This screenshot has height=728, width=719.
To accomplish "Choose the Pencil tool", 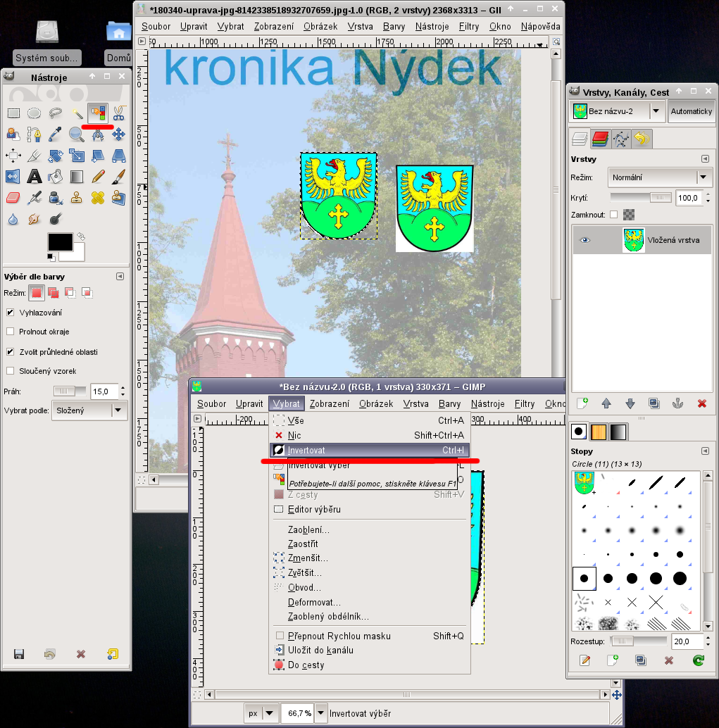I will click(98, 177).
